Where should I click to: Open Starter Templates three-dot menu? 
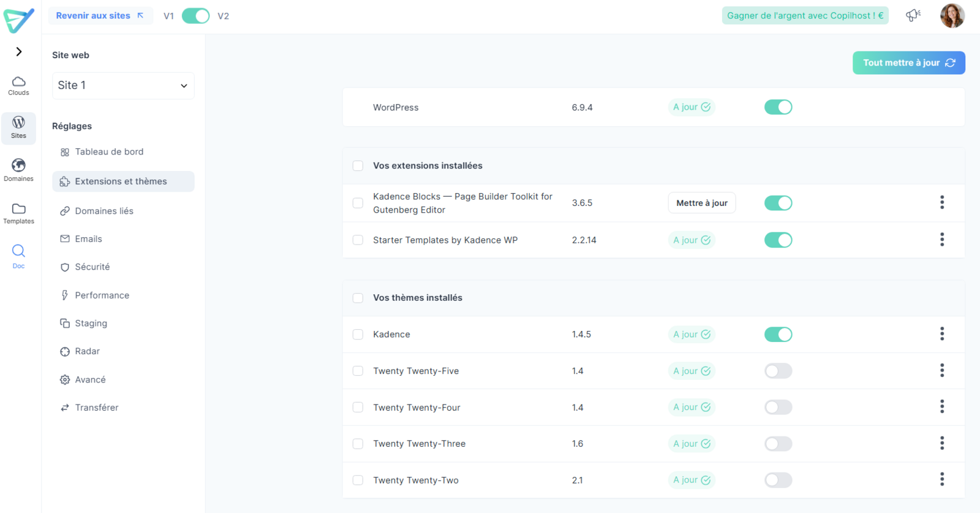[x=942, y=240]
